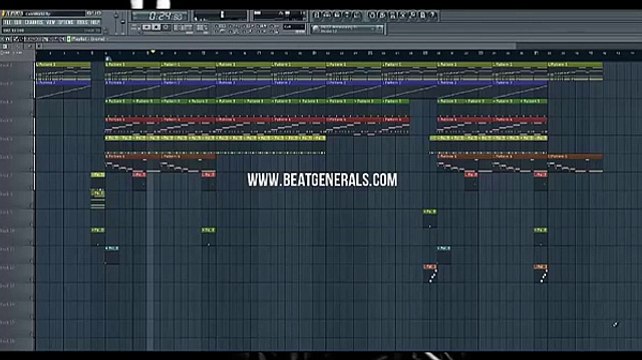Click the render icon in the shortcut toolbar
Viewport: 642px width, 360px height.
tap(392, 16)
